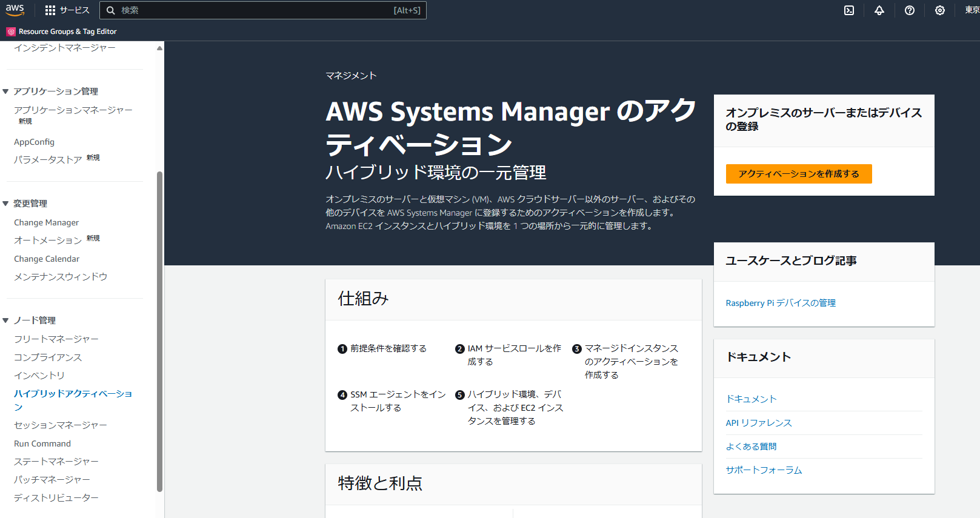Open セッションマネージャー in sidebar
This screenshot has height=518, width=980.
click(x=61, y=425)
